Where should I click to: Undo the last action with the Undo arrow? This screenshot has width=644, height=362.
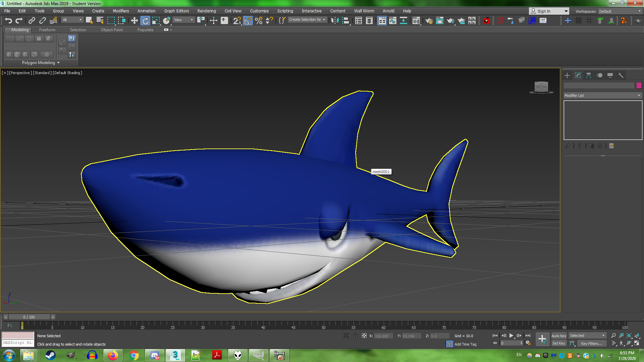pos(8,21)
